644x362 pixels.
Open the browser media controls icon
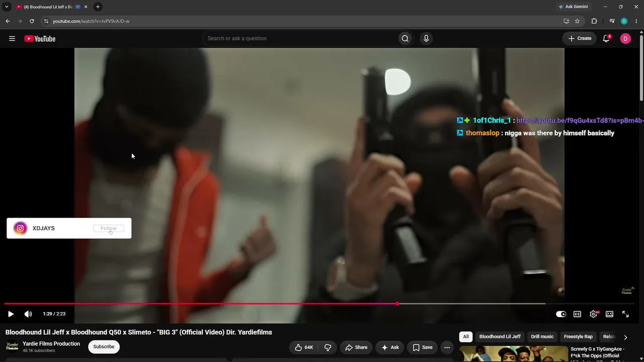612,21
